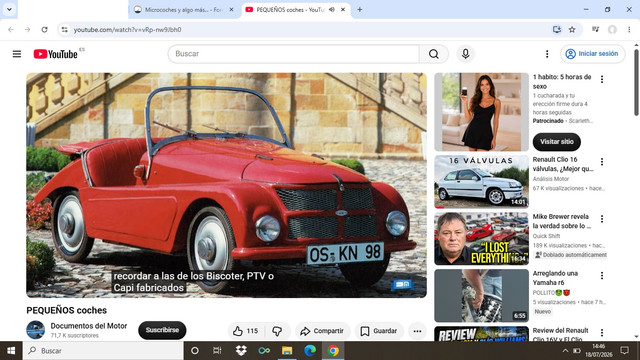Open options for Arreglando una Yamaha r6
This screenshot has height=360, width=640.
pyautogui.click(x=602, y=276)
